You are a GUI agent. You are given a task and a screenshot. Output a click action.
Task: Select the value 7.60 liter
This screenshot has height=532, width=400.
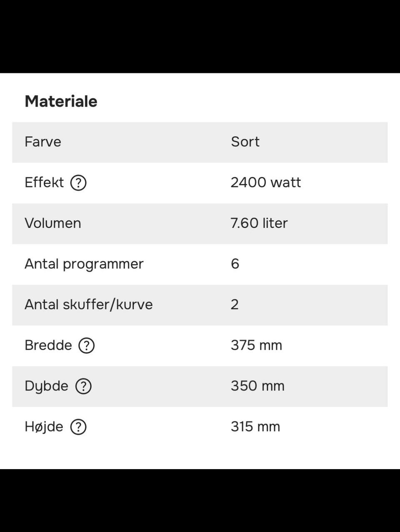(259, 224)
